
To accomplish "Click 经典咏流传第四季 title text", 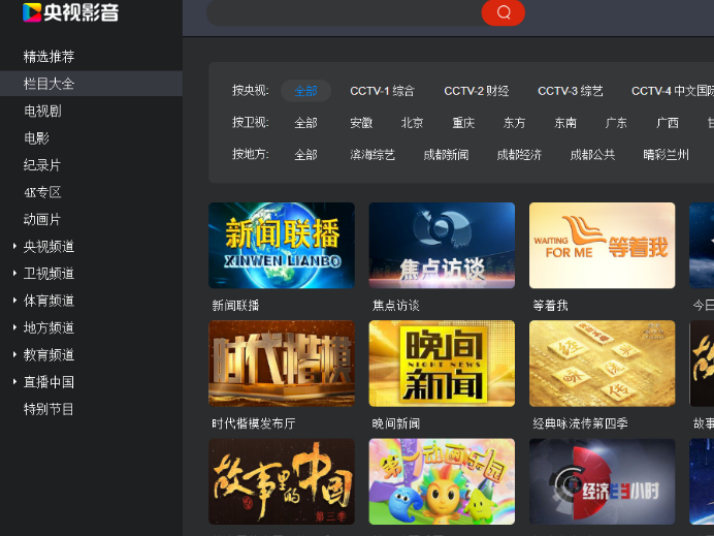I will click(580, 424).
